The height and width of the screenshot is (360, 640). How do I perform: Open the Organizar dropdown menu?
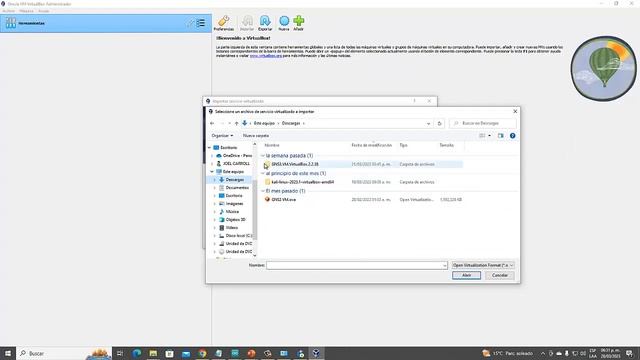(x=222, y=136)
